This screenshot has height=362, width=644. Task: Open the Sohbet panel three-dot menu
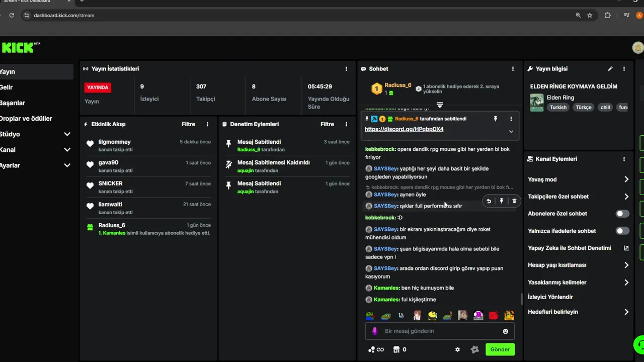[513, 69]
